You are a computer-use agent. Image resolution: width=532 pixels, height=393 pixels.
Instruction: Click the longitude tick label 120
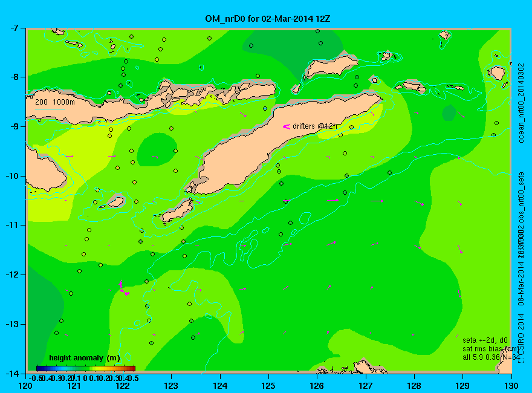tap(26, 386)
